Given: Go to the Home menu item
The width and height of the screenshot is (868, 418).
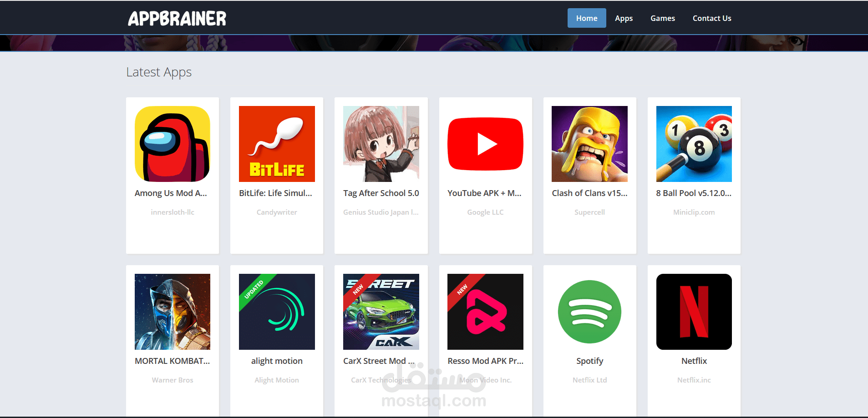Looking at the screenshot, I should [587, 18].
